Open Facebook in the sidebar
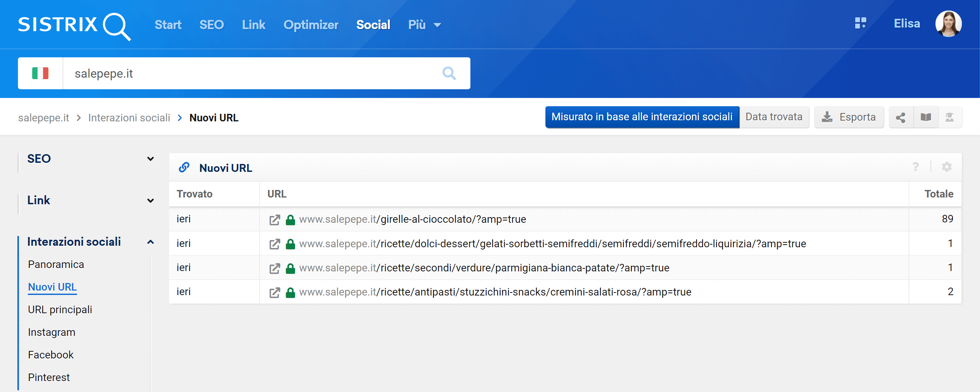This screenshot has height=392, width=980. point(51,355)
